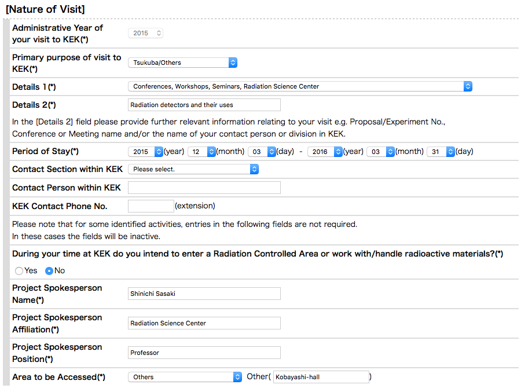
Task: Open the Primary purpose of visit dropdown
Action: (x=182, y=63)
